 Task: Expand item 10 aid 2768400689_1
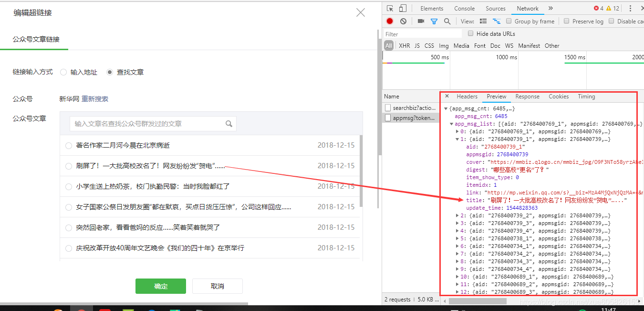[x=457, y=277]
